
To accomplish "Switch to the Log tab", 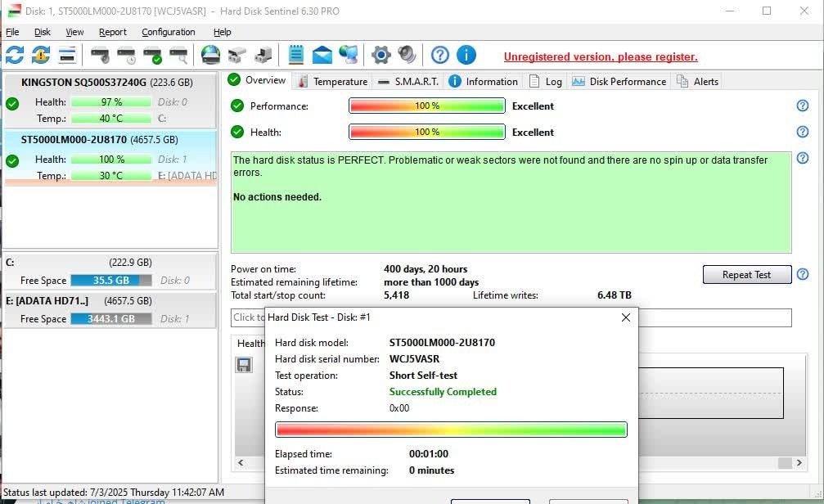I will 546,82.
